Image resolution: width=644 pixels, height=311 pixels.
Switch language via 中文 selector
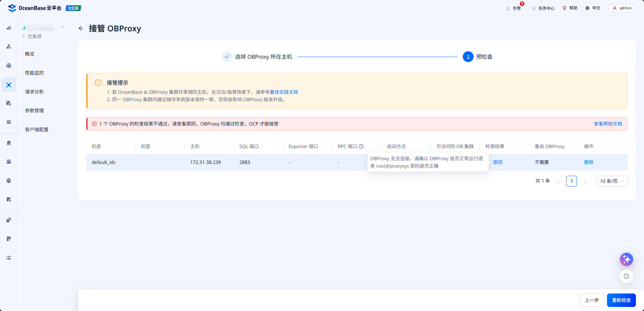[593, 8]
